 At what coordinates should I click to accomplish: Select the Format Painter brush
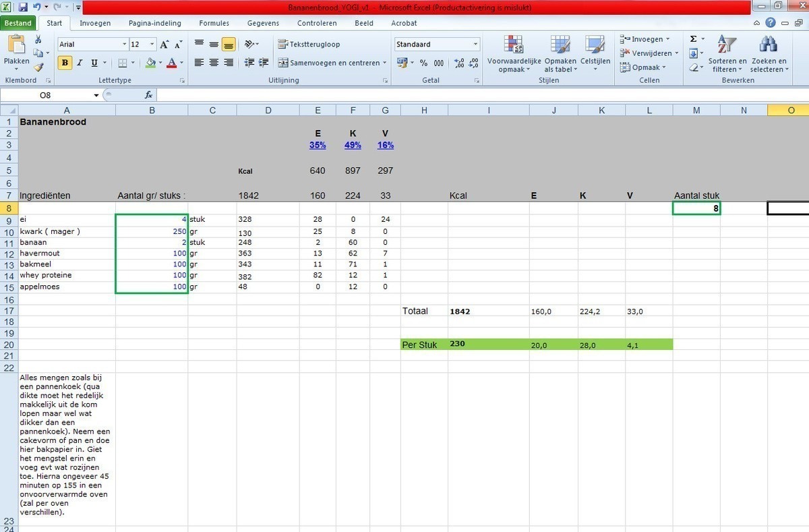pos(38,67)
